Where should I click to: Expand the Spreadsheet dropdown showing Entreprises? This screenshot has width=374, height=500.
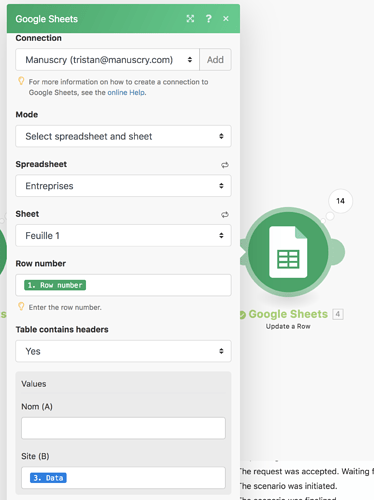123,186
